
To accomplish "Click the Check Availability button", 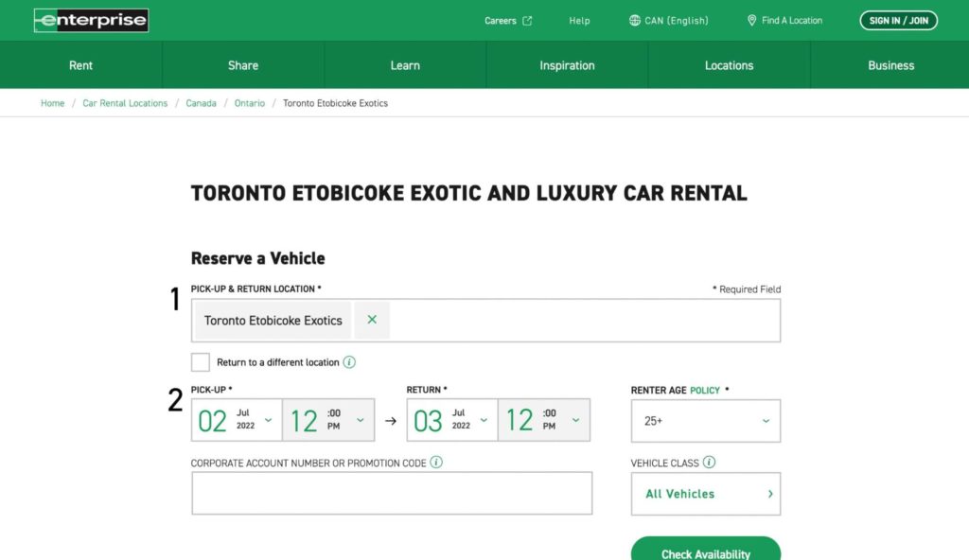I will [x=706, y=551].
